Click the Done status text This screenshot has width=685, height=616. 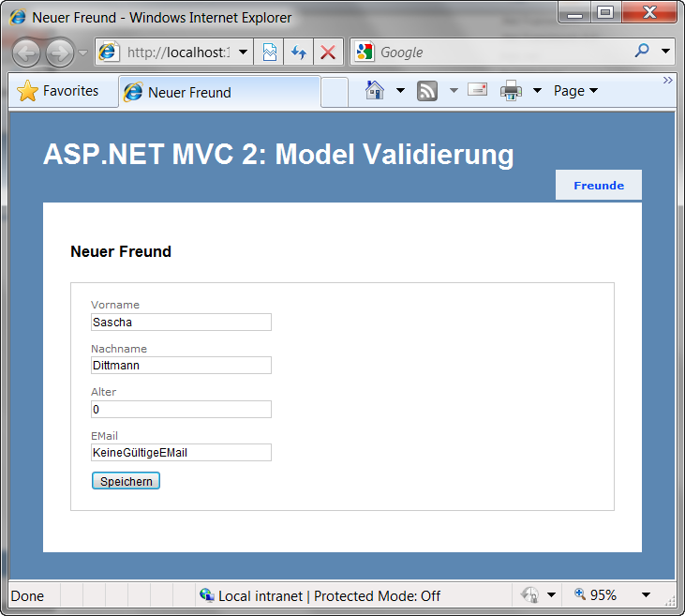pyautogui.click(x=27, y=596)
